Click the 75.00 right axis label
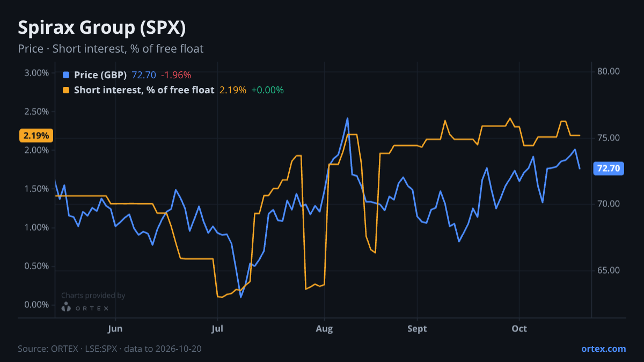Screen dimensions: 644x362 pyautogui.click(x=609, y=138)
